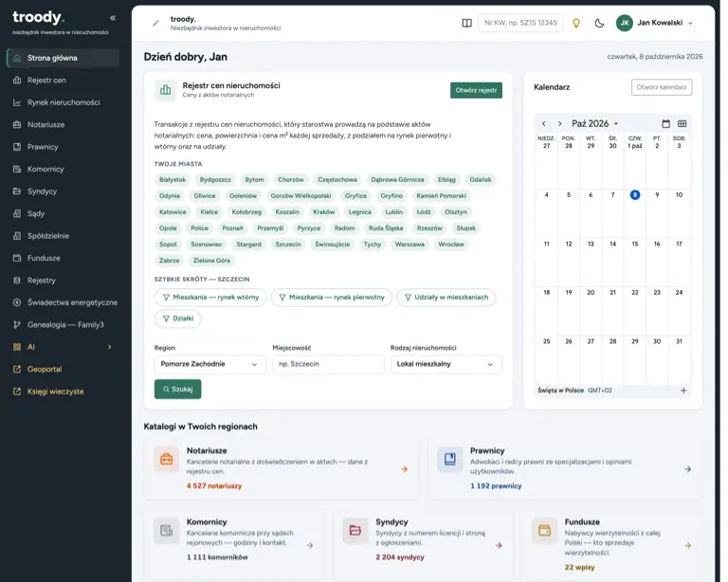This screenshot has width=728, height=582.
Task: Expand the AI submenu arrow
Action: [110, 347]
